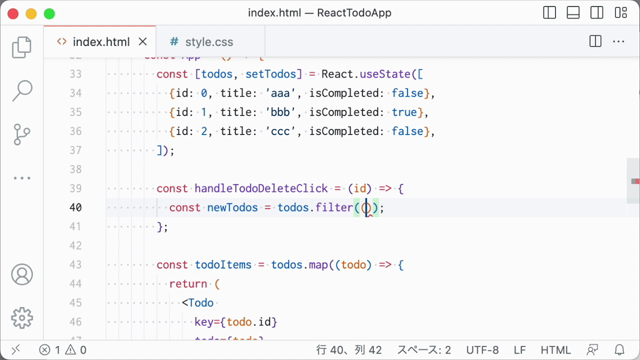Click 'ccc' string on line 36
This screenshot has width=640, height=360.
[x=280, y=131]
